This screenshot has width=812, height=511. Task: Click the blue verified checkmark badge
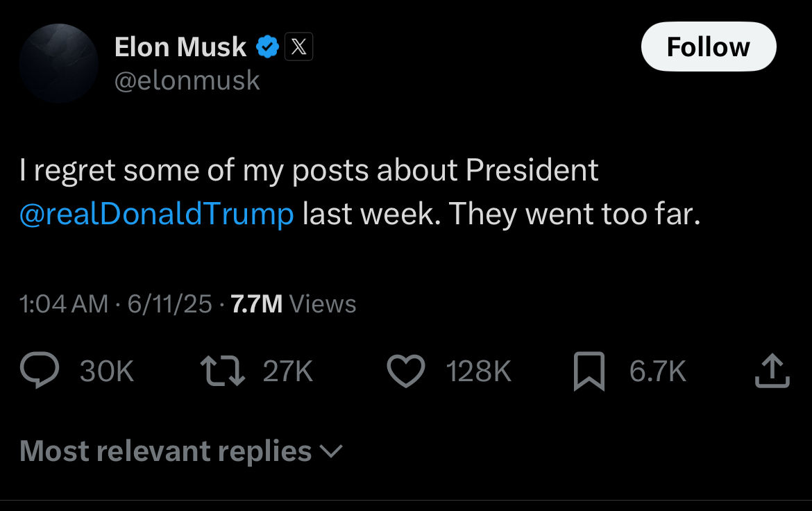(x=268, y=47)
